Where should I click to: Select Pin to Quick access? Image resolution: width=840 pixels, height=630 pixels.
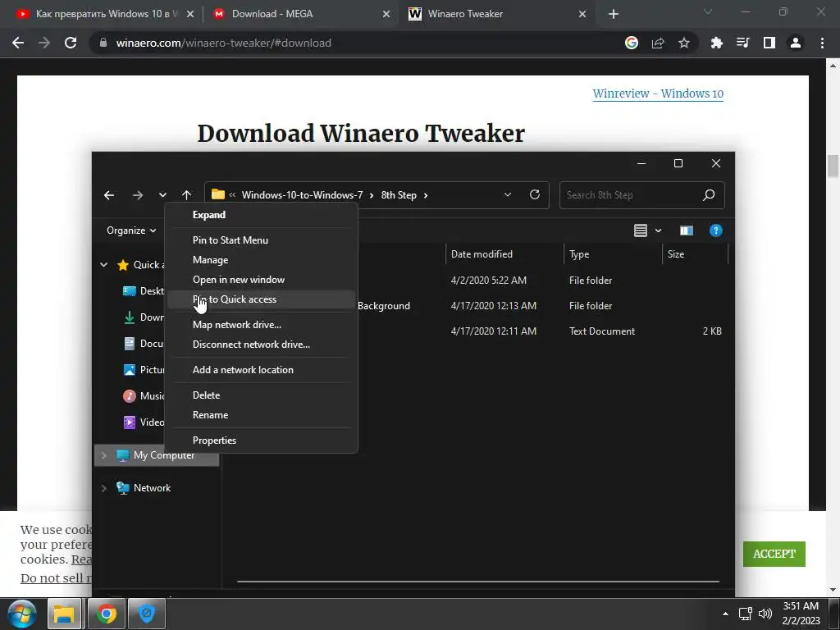point(261,299)
